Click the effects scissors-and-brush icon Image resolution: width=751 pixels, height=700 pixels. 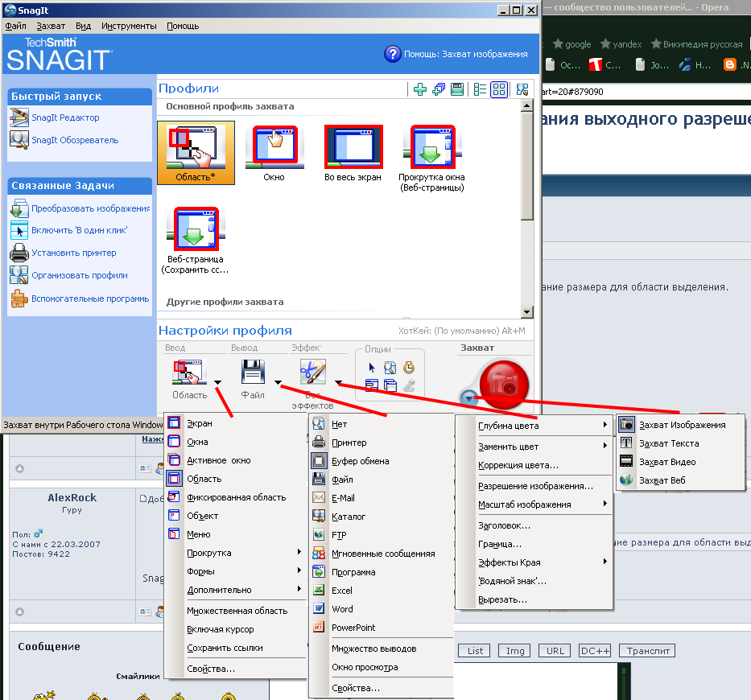(313, 372)
